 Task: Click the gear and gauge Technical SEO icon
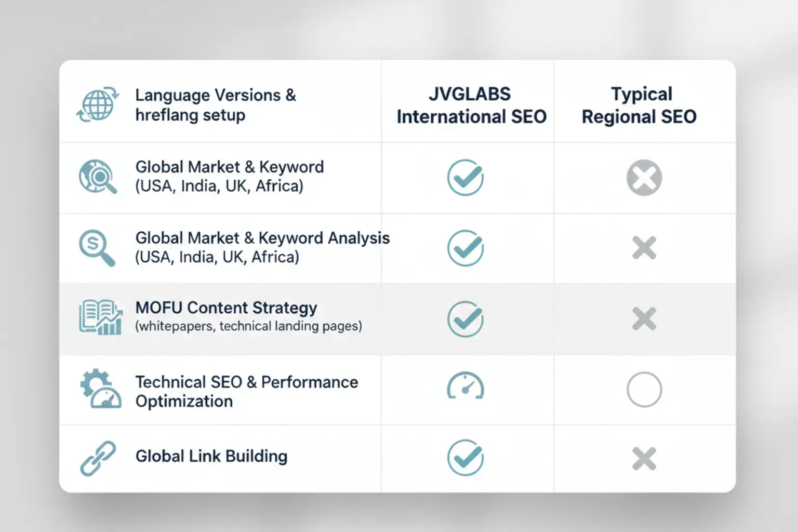pyautogui.click(x=101, y=389)
